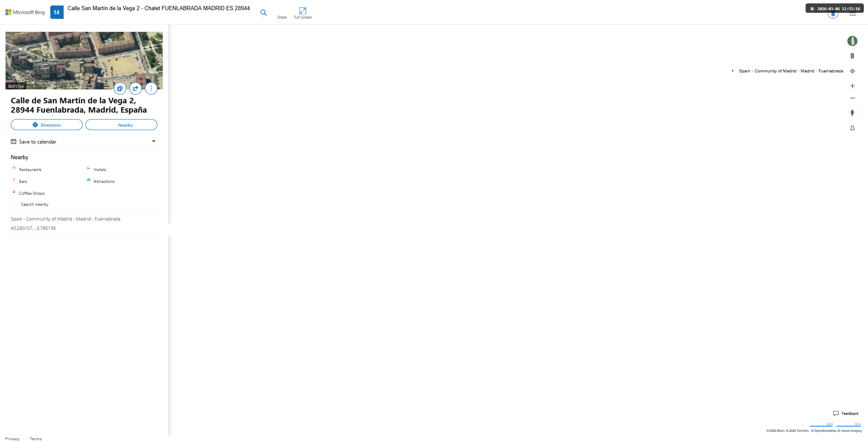Click the save-to-collection icon on the photo
The image size is (868, 442).
point(120,88)
